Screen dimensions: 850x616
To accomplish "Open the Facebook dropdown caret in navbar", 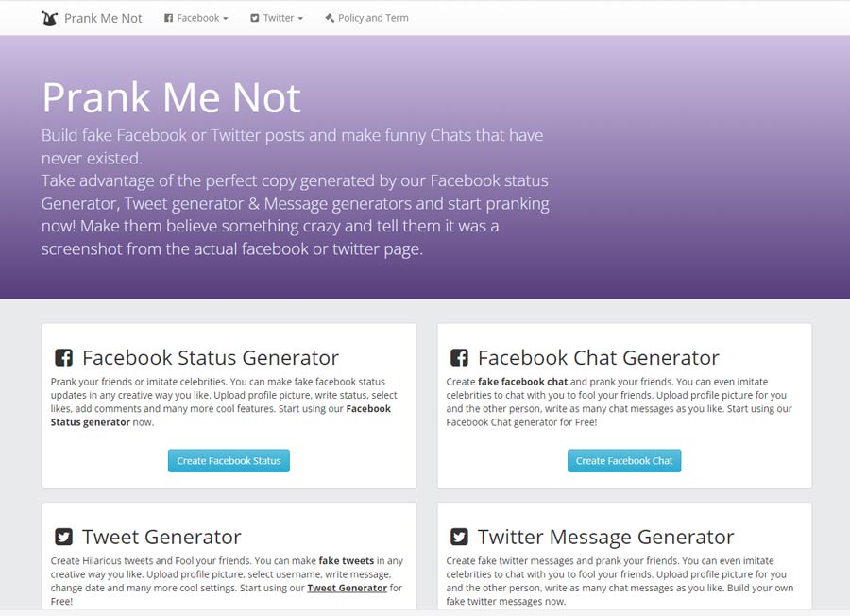I will (226, 19).
